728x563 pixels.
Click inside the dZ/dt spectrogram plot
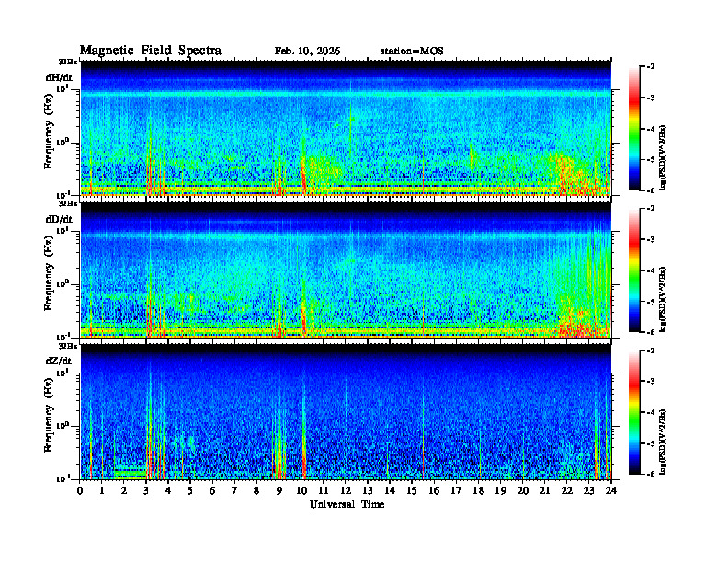point(346,412)
